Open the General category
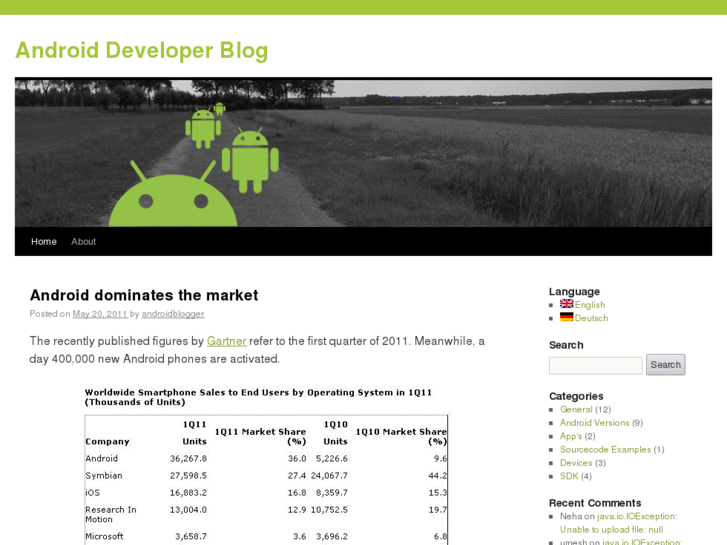 point(576,410)
